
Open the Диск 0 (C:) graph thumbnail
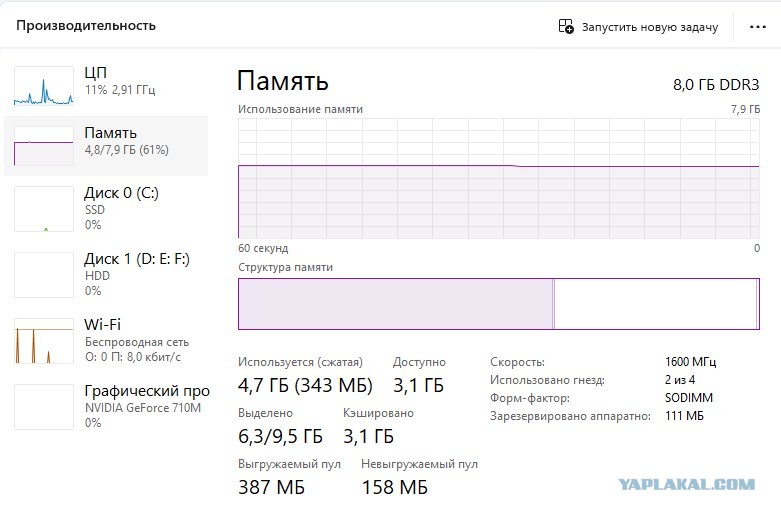tap(44, 209)
